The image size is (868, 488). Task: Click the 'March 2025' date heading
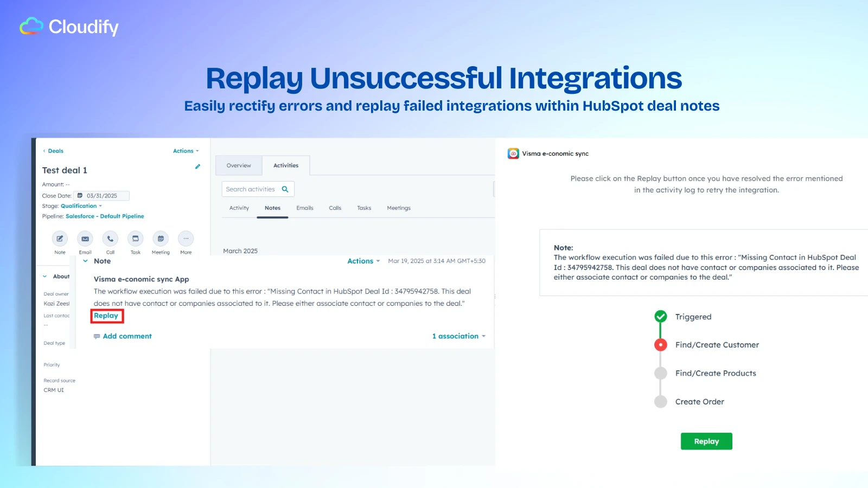[240, 251]
